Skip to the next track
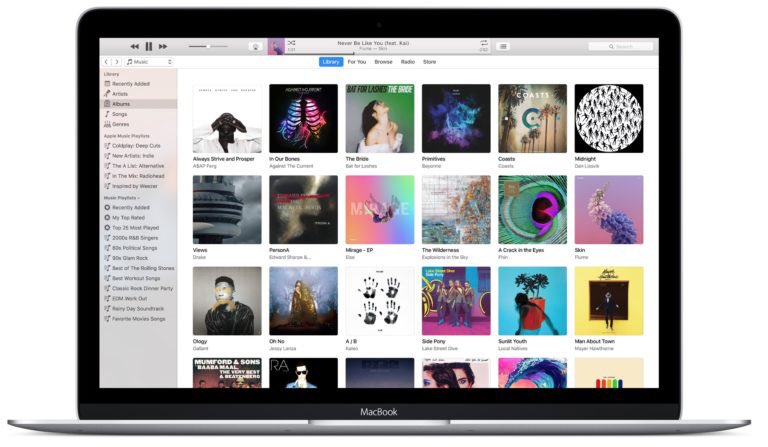Image resolution: width=768 pixels, height=447 pixels. point(163,47)
